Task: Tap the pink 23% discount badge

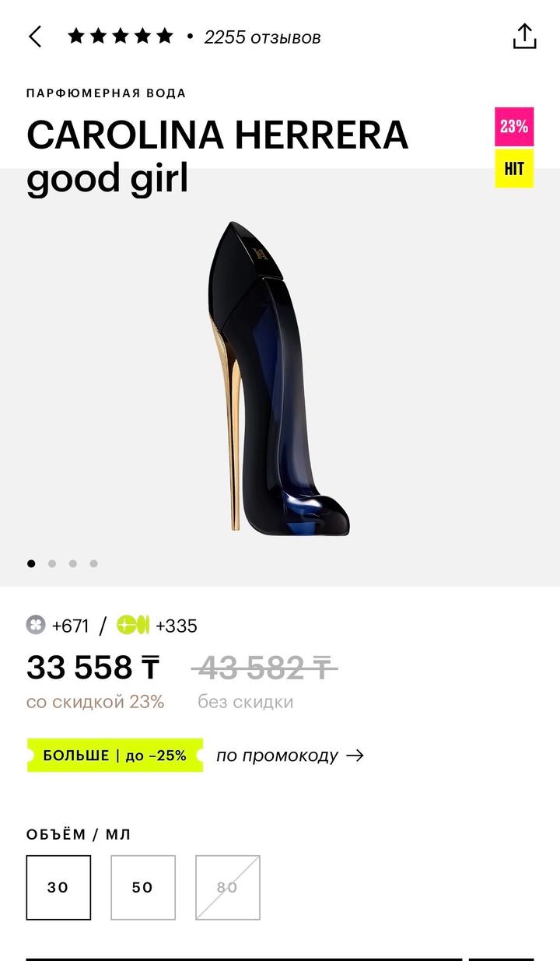Action: (x=514, y=127)
